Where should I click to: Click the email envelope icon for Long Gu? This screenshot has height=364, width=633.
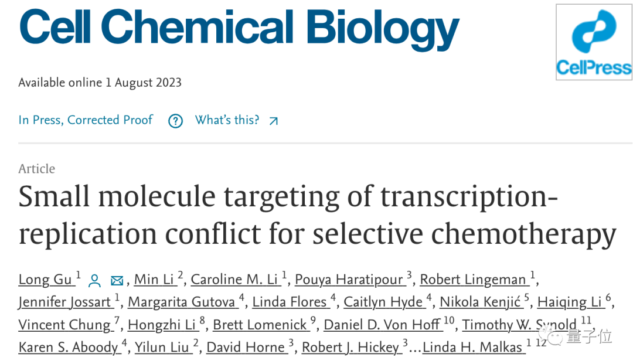click(117, 281)
